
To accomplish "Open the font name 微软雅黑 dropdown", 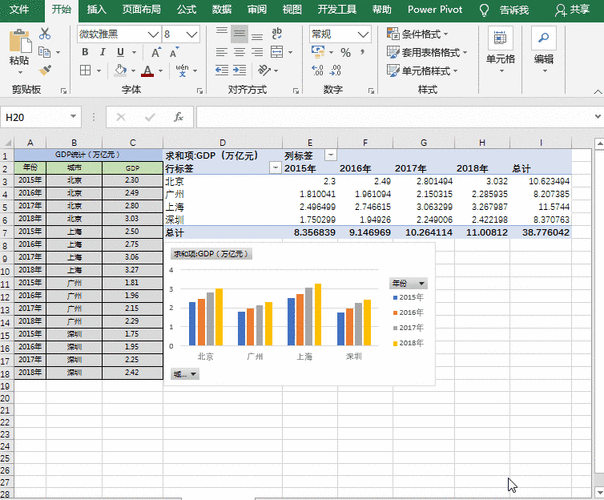I will (152, 34).
